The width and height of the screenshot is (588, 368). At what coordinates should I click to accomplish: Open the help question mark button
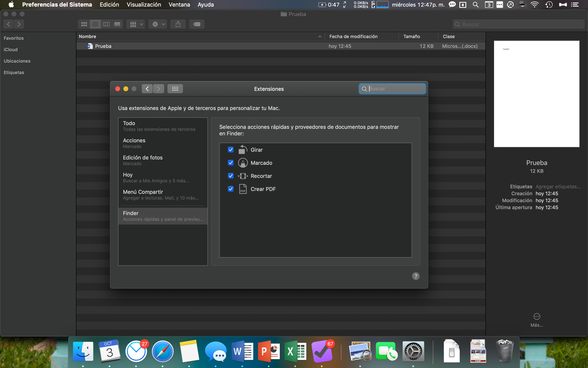415,276
